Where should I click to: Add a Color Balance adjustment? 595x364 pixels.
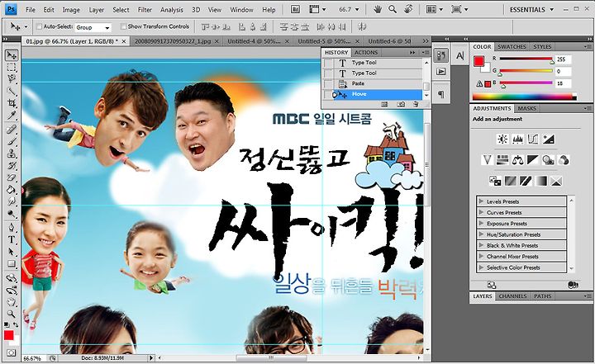click(517, 159)
